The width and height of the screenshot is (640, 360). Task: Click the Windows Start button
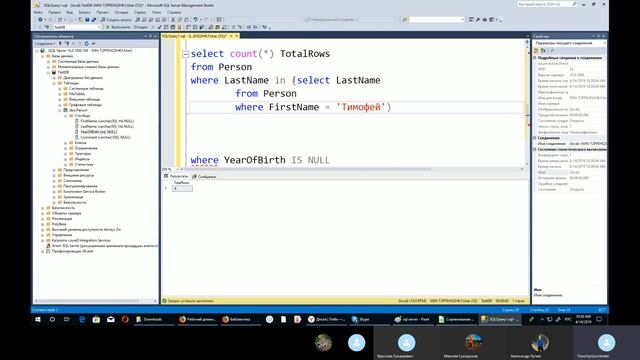tap(38, 319)
